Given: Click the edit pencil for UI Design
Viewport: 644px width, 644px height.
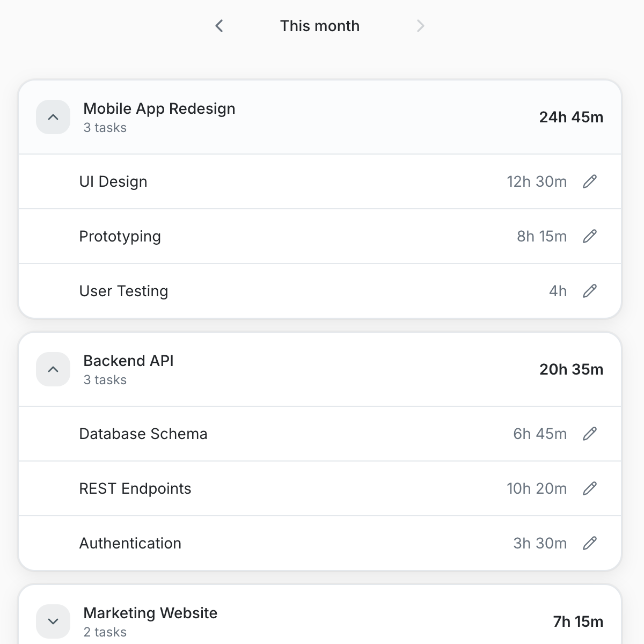Looking at the screenshot, I should pos(590,181).
